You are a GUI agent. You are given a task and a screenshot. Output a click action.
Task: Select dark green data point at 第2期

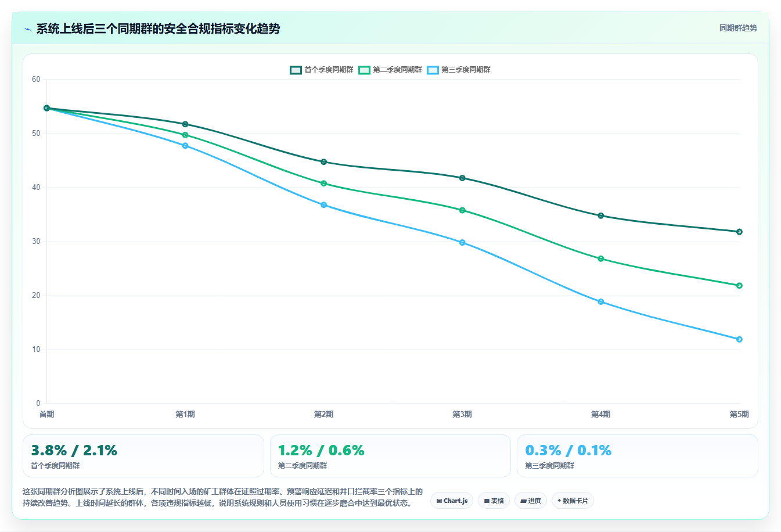(x=324, y=162)
